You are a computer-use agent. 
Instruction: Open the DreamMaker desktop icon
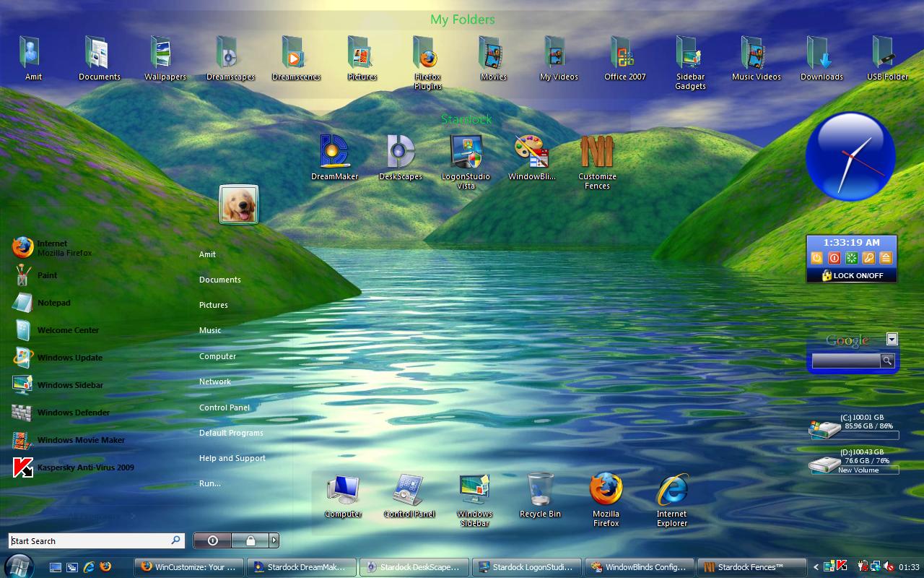pyautogui.click(x=335, y=157)
